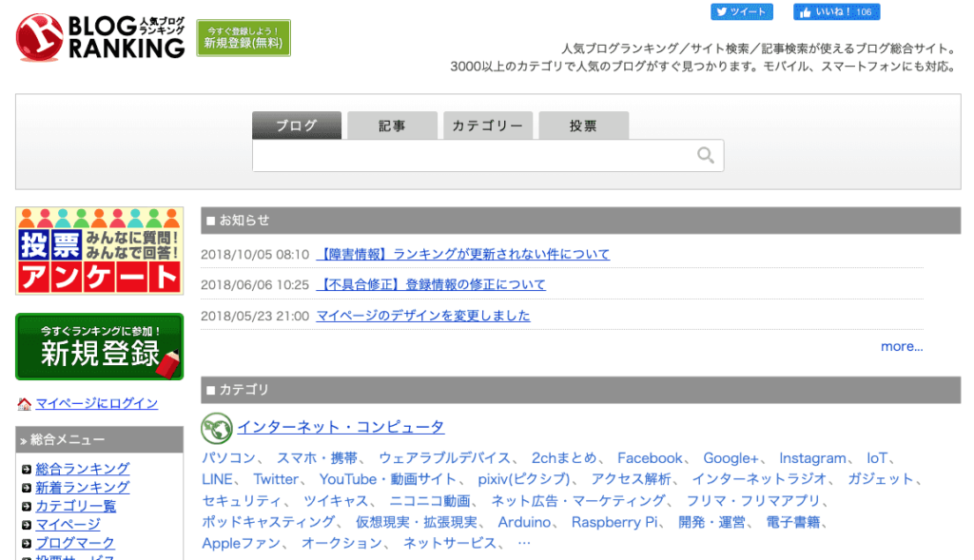Click the globe icon beside インターネット・コンピュータ
The height and width of the screenshot is (560, 974).
coord(216,428)
